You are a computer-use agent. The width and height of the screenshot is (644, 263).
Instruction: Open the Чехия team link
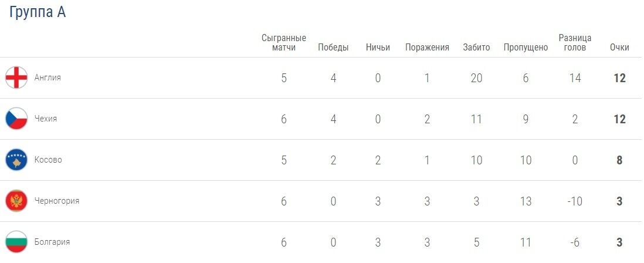click(x=46, y=119)
